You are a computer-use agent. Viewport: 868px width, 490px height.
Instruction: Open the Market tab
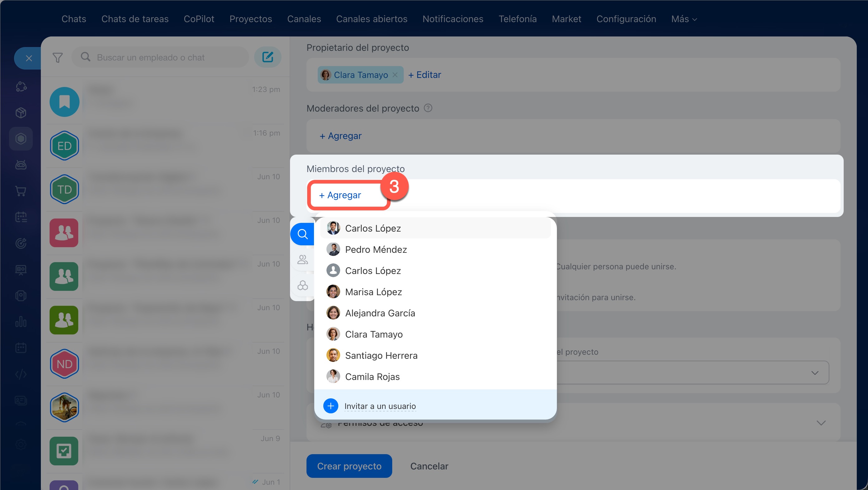(567, 19)
